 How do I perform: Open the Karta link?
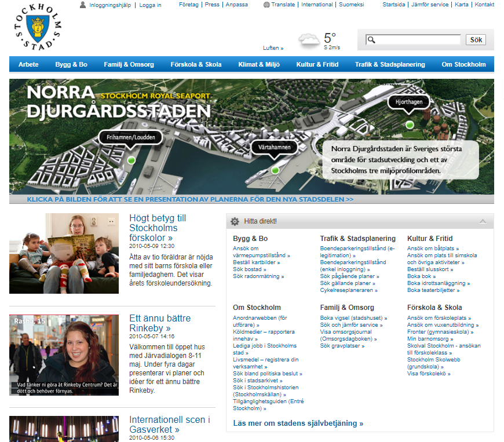click(462, 5)
